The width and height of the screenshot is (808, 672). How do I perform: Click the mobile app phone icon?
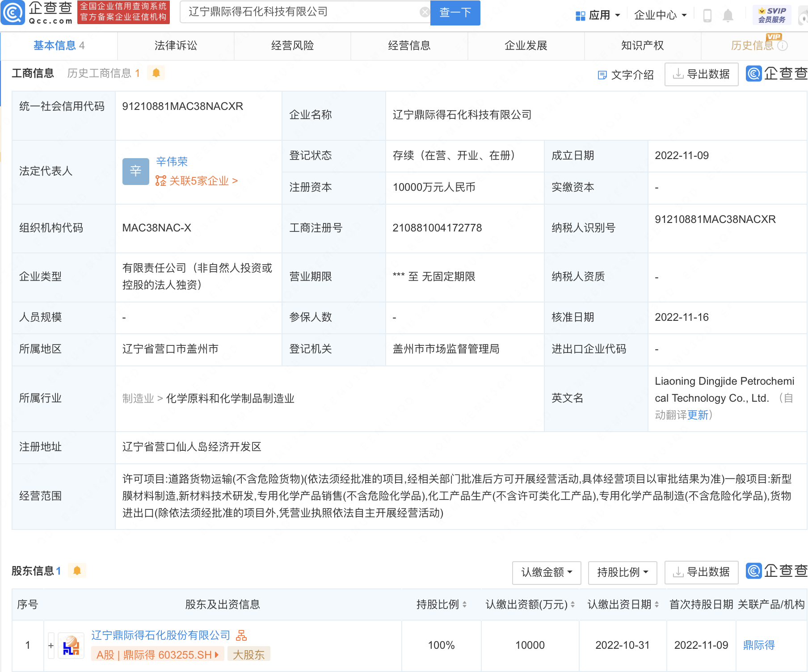708,15
